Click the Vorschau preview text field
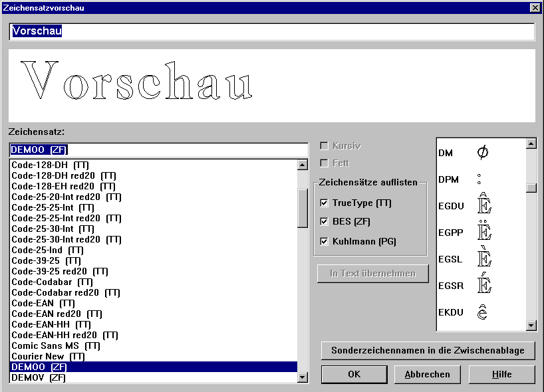The height and width of the screenshot is (392, 544). tap(271, 31)
